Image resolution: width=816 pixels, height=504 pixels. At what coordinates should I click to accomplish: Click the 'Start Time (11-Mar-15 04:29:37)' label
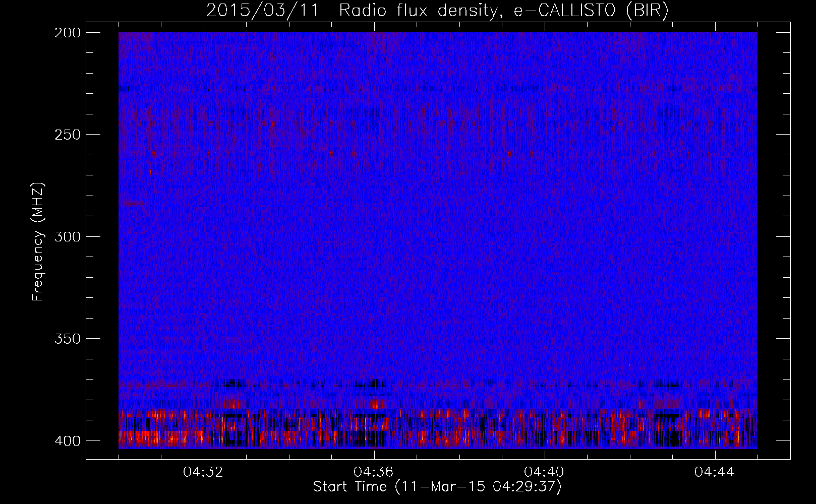coord(437,487)
